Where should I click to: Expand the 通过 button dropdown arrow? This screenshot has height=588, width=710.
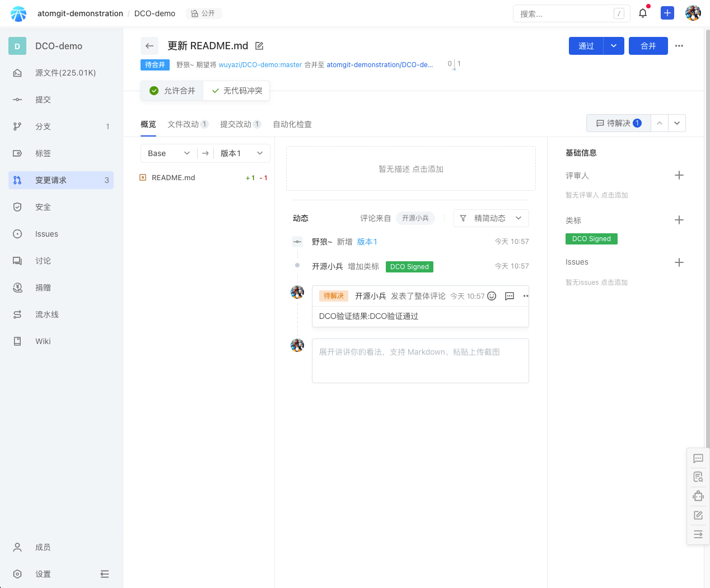pos(614,46)
